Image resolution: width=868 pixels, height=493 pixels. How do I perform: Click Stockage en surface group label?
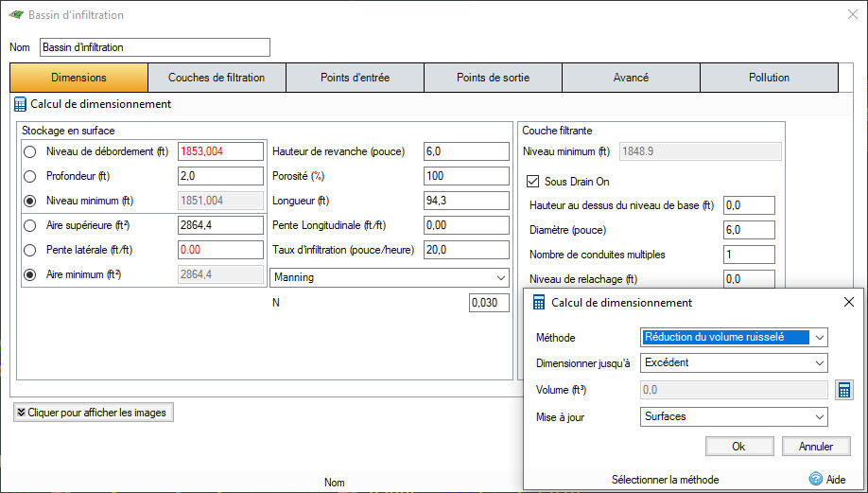point(68,131)
